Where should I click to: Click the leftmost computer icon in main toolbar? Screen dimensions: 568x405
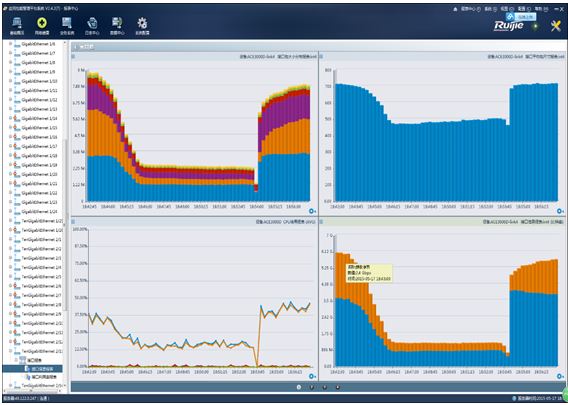(x=17, y=23)
